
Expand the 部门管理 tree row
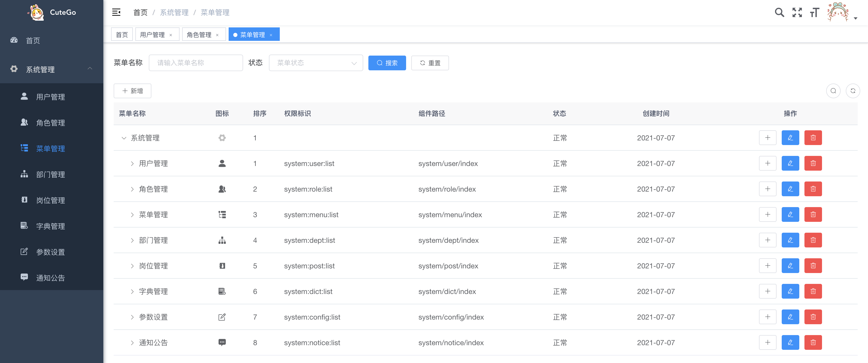[132, 240]
